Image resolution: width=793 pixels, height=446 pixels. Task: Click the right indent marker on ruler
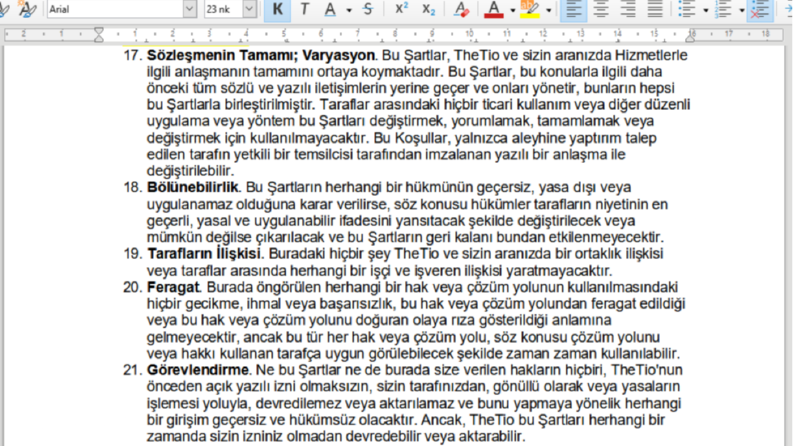pyautogui.click(x=691, y=36)
